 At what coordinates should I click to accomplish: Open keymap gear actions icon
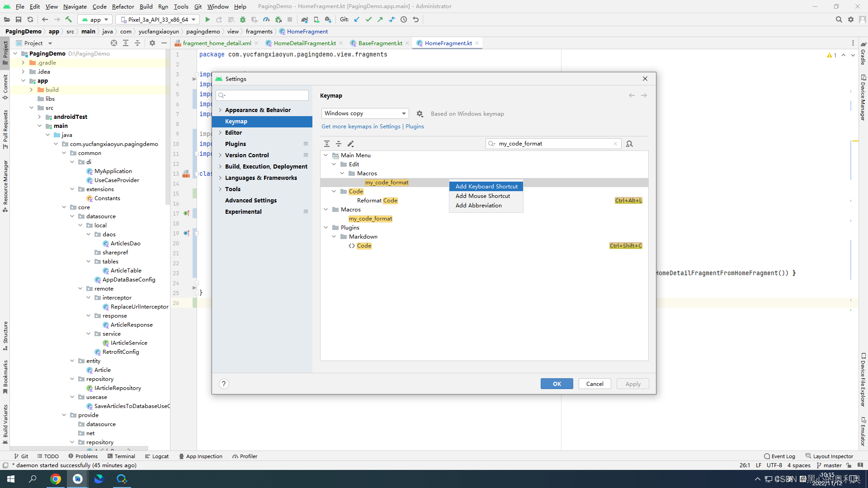coord(420,114)
